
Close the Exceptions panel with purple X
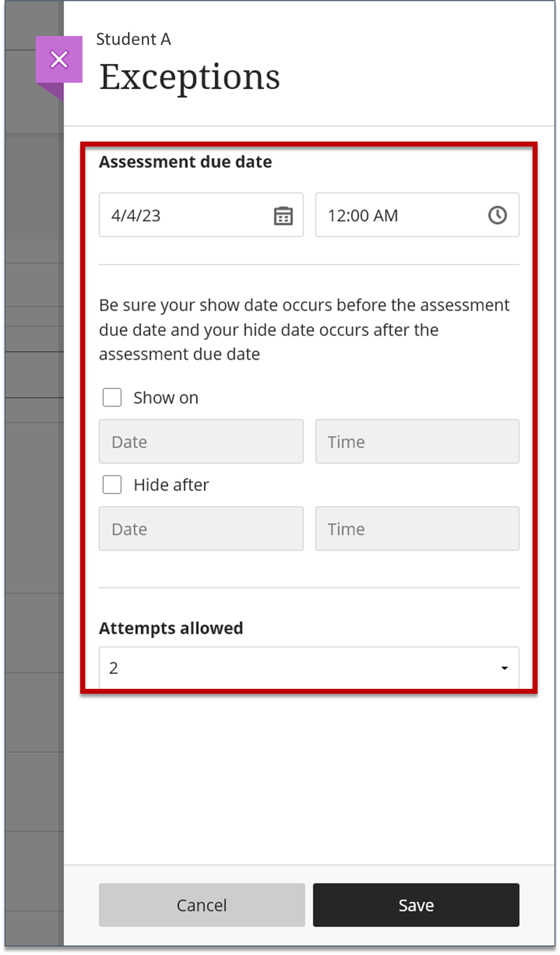tap(59, 59)
